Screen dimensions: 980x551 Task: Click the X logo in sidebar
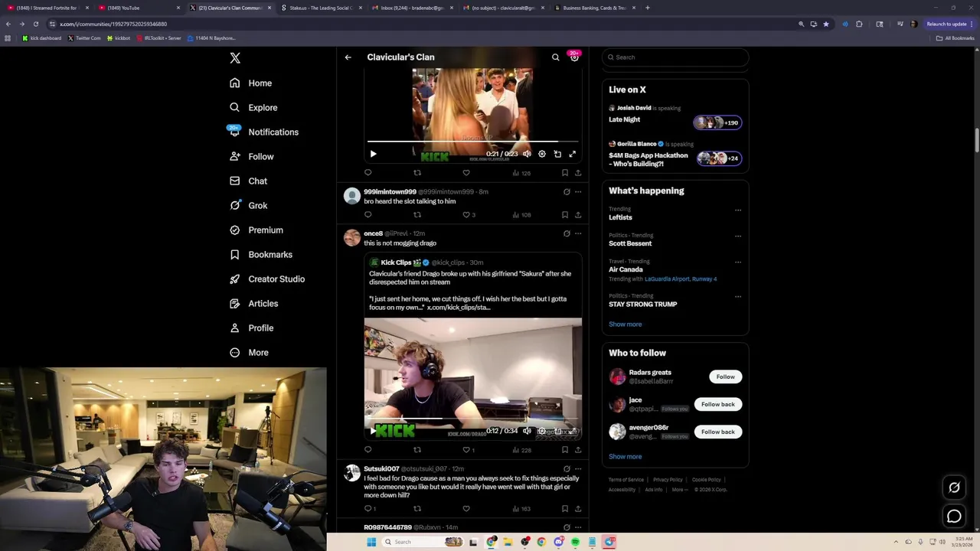coord(235,58)
